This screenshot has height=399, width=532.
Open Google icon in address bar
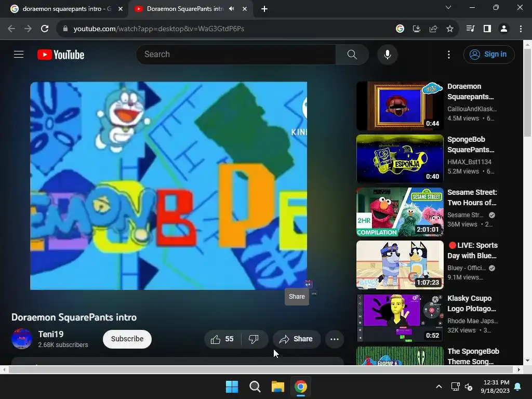400,29
